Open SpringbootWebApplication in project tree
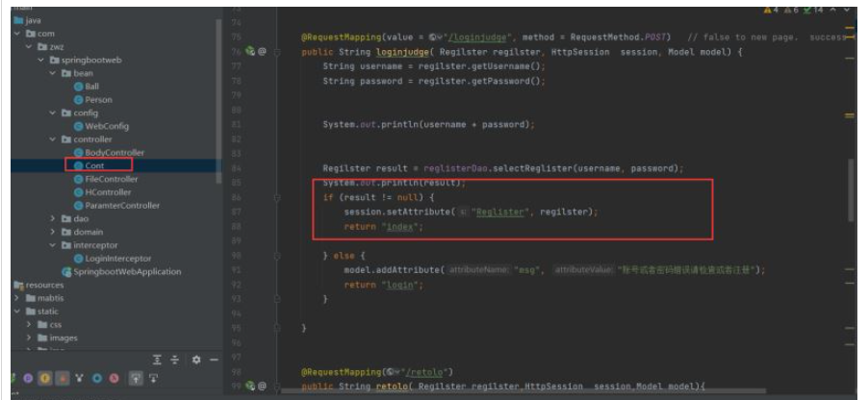 pos(122,272)
